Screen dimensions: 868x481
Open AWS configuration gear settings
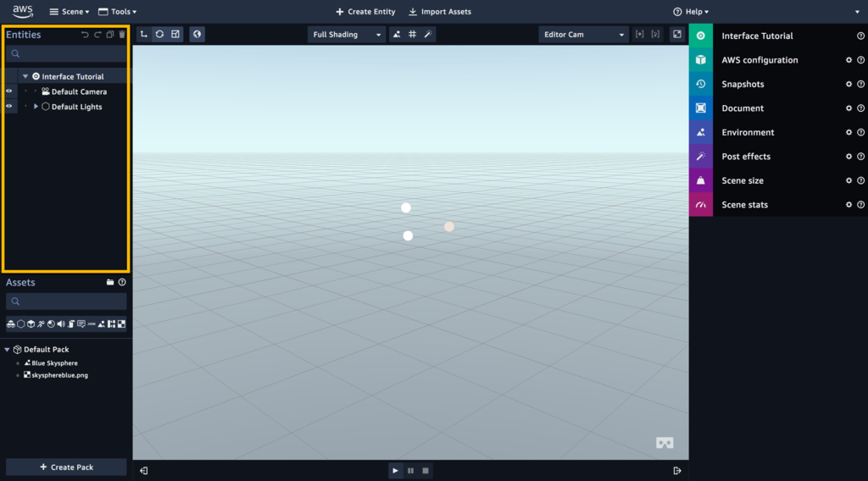coord(849,60)
